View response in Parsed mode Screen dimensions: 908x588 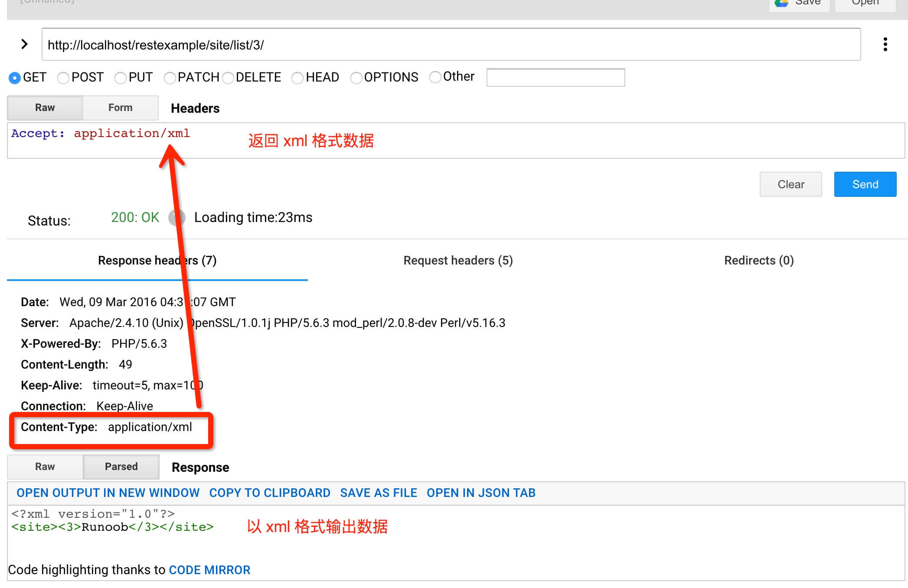point(121,467)
